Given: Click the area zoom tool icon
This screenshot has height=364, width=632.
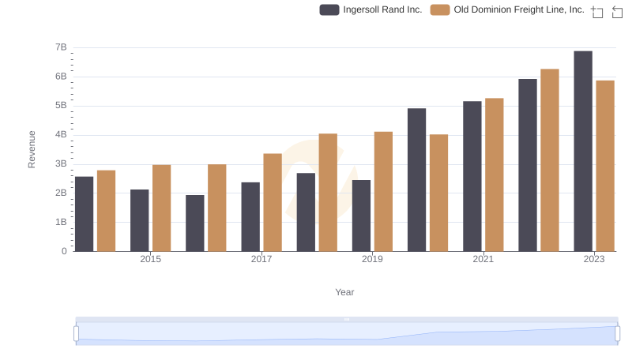Looking at the screenshot, I should (x=597, y=12).
